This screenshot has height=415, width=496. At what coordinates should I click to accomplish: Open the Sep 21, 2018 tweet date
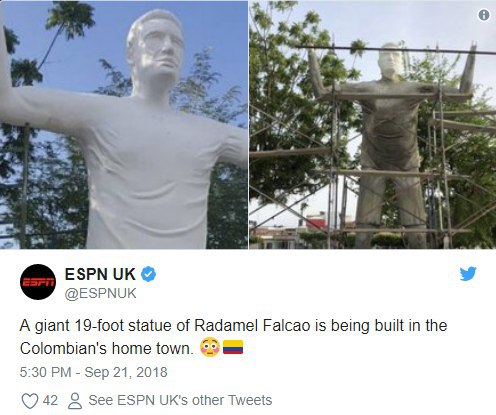point(126,372)
